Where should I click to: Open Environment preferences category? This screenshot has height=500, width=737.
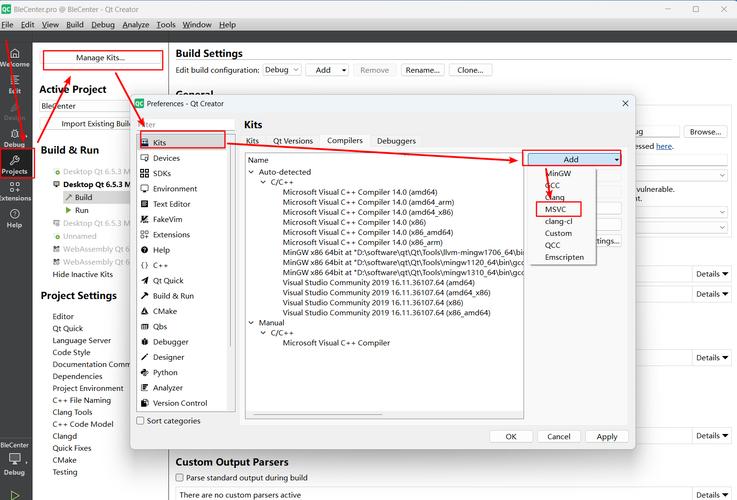(182, 189)
